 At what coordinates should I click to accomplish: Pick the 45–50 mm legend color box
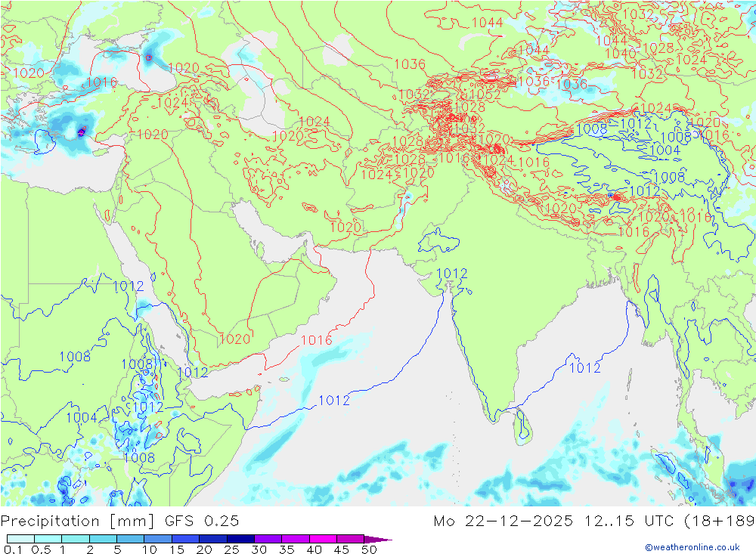[x=351, y=539]
